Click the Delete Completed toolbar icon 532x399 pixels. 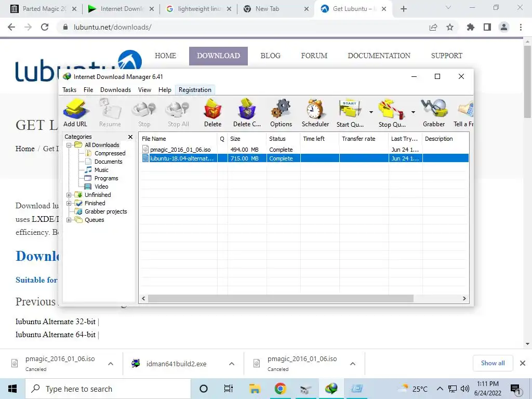click(x=247, y=113)
